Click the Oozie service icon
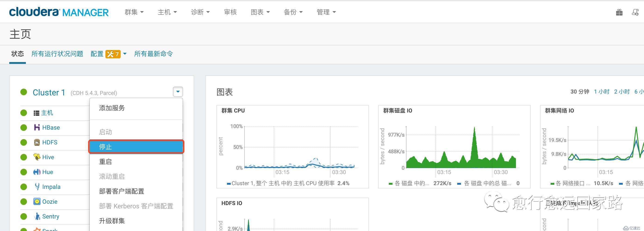The width and height of the screenshot is (644, 231). point(37,201)
